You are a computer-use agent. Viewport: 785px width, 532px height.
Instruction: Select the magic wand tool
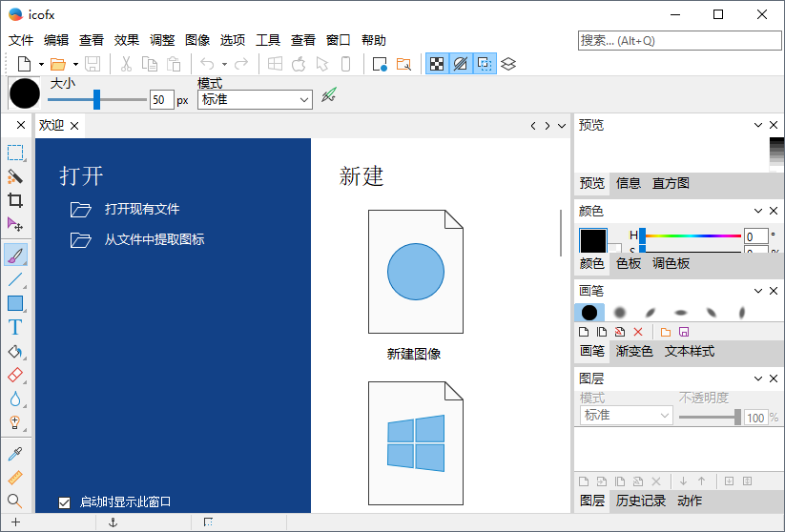[x=15, y=176]
